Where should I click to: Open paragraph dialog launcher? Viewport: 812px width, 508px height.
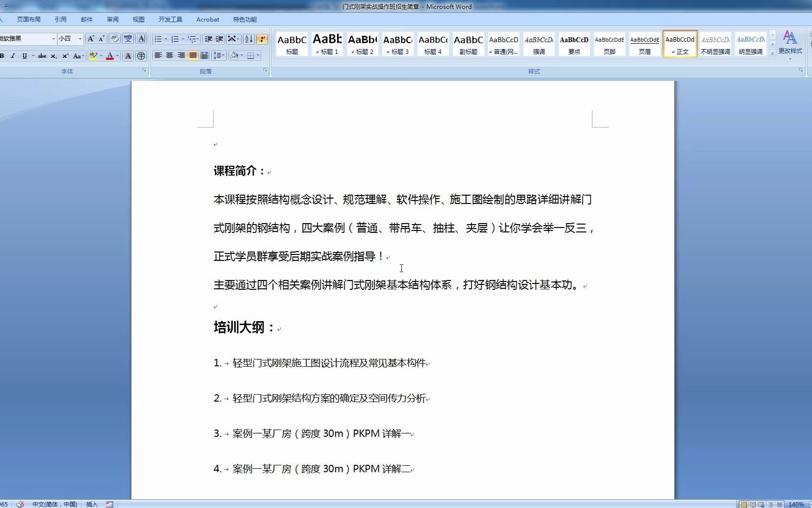coord(266,71)
